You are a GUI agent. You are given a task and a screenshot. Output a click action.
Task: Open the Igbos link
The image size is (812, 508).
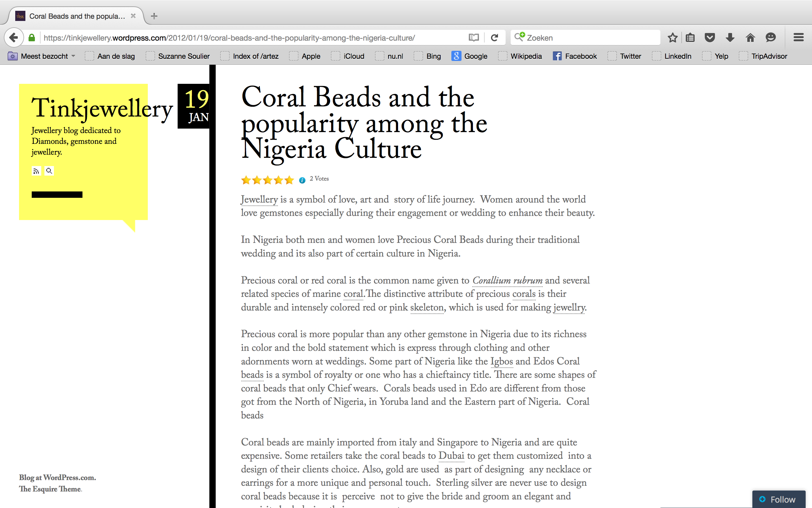pyautogui.click(x=501, y=362)
